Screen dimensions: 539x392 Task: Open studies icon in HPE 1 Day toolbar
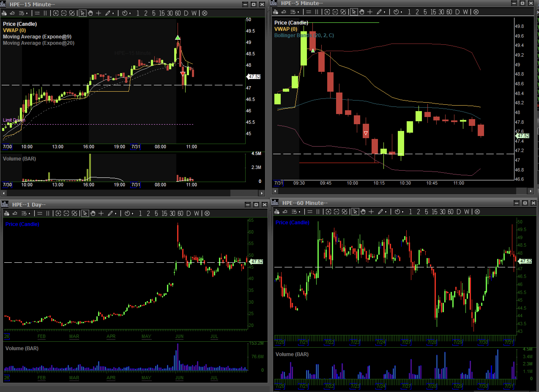(x=15, y=214)
